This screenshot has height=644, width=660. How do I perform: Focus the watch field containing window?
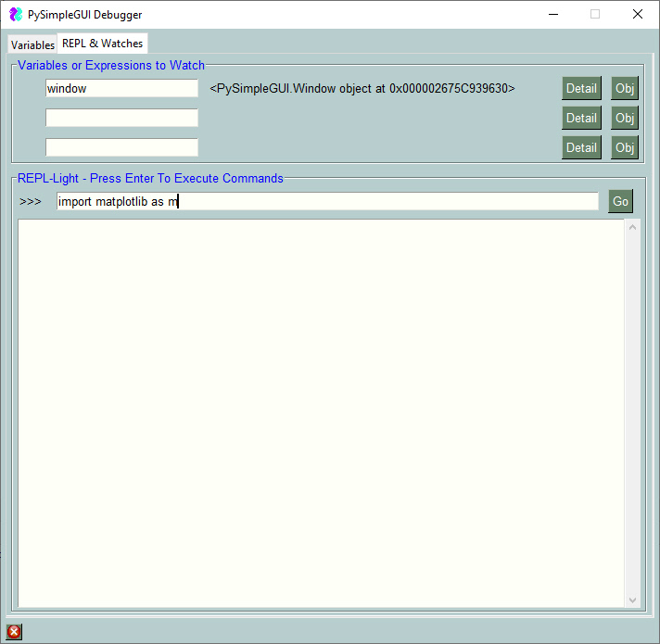coord(121,88)
